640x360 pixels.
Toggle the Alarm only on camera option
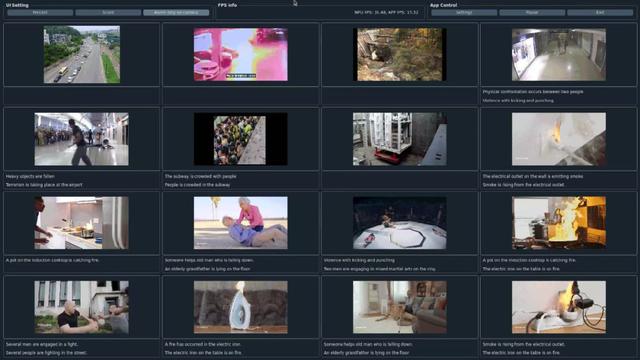click(x=176, y=13)
